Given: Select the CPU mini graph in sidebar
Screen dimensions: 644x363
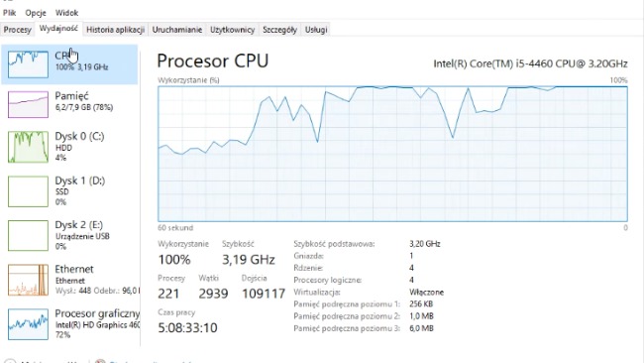Looking at the screenshot, I should (28, 64).
